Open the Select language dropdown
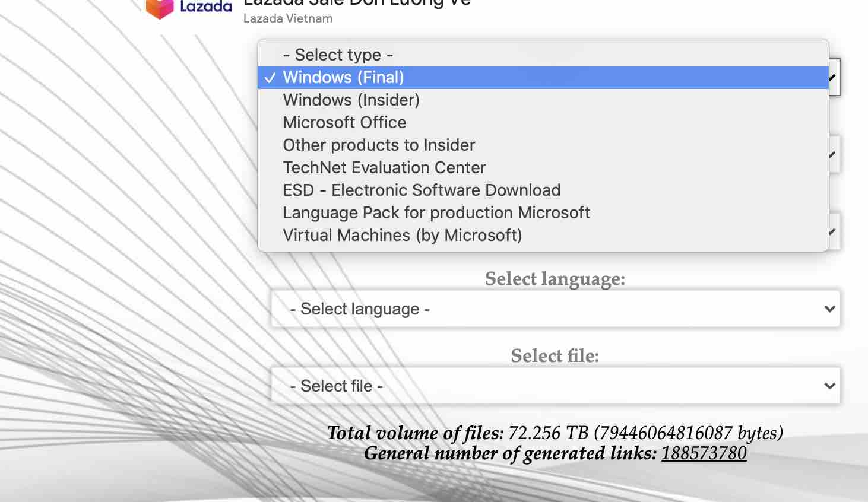The image size is (868, 502). click(555, 309)
